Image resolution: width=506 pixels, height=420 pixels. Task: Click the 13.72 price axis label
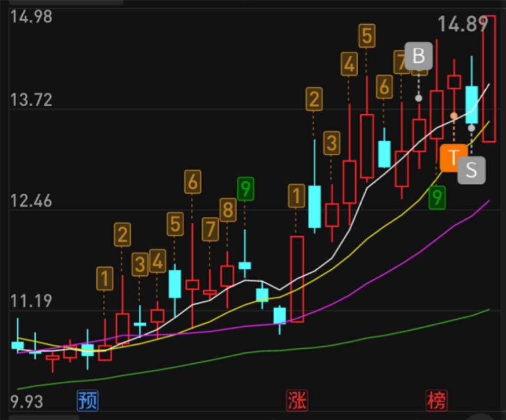(31, 100)
